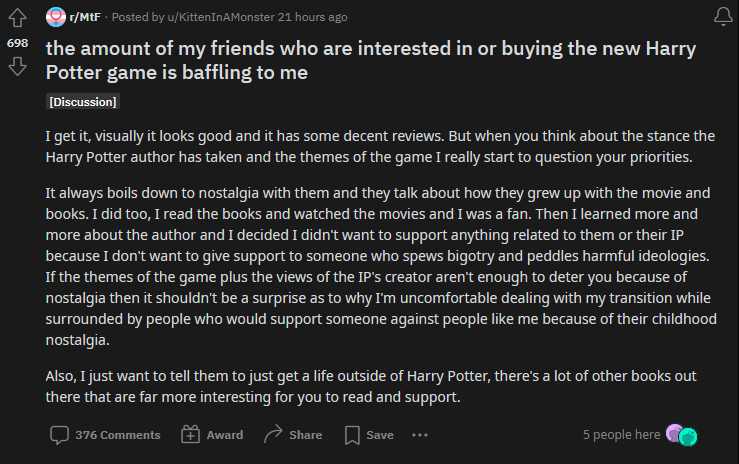Open the comments via speech bubble icon
The width and height of the screenshot is (739, 464).
59,435
